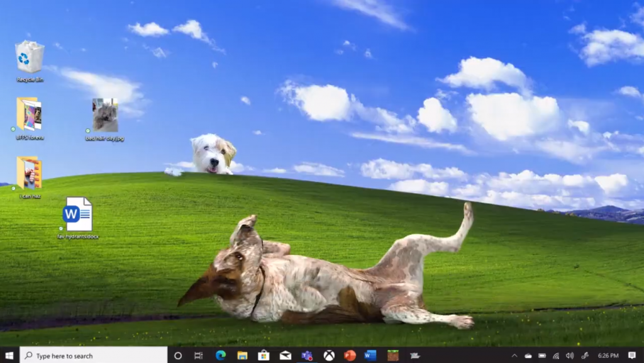Viewport: 644px width, 363px height.
Task: Launch Minecraft from the taskbar
Action: click(393, 355)
